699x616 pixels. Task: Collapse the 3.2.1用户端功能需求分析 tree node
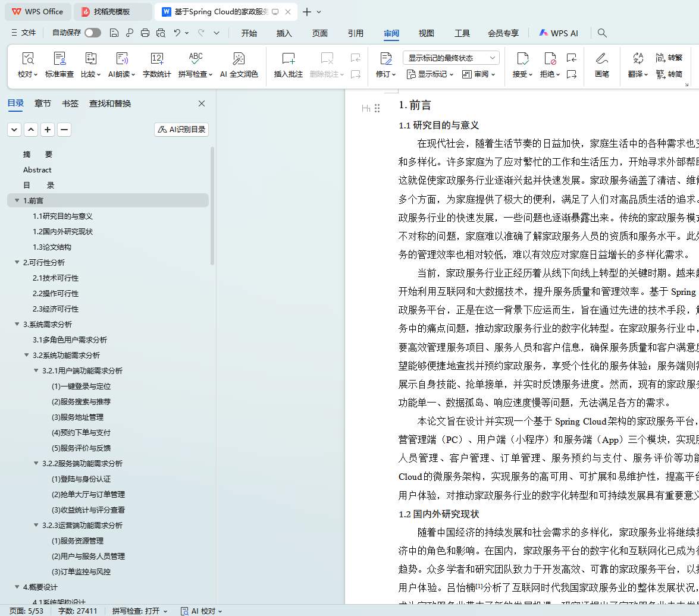click(36, 371)
